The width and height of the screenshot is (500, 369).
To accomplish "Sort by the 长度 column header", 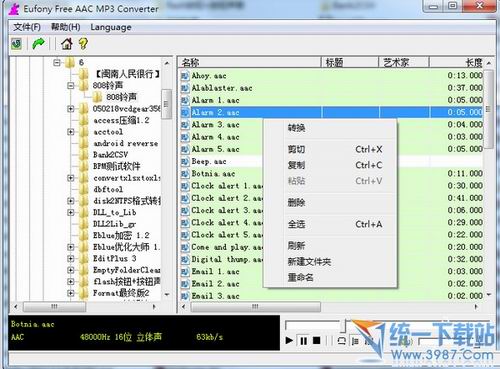I will pyautogui.click(x=456, y=62).
